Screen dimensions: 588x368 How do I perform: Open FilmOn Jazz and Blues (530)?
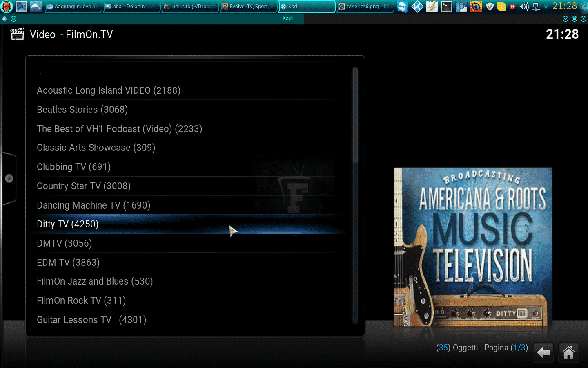tap(188, 281)
